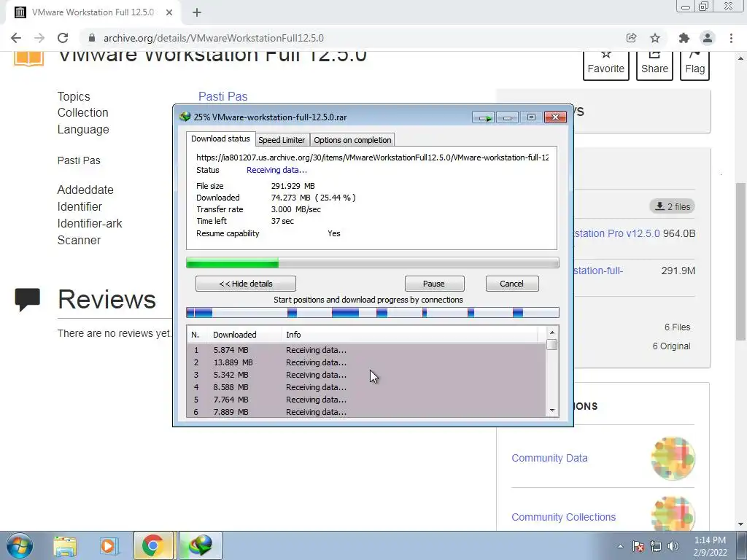The image size is (747, 560).
Task: Open the Community Data link
Action: click(549, 458)
